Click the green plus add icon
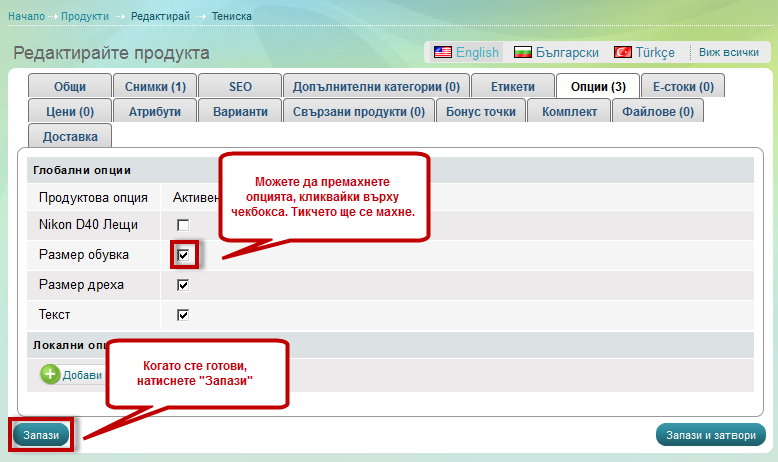 point(50,374)
